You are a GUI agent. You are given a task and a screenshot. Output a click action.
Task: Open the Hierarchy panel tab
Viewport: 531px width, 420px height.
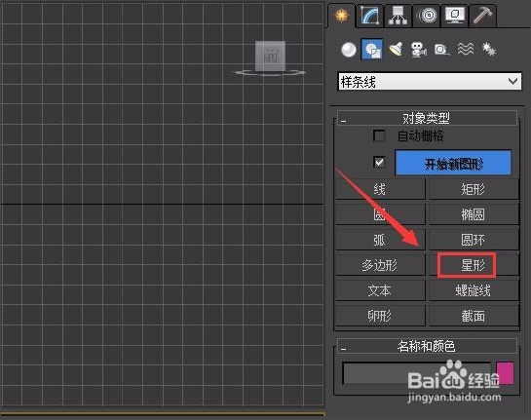pyautogui.click(x=398, y=16)
